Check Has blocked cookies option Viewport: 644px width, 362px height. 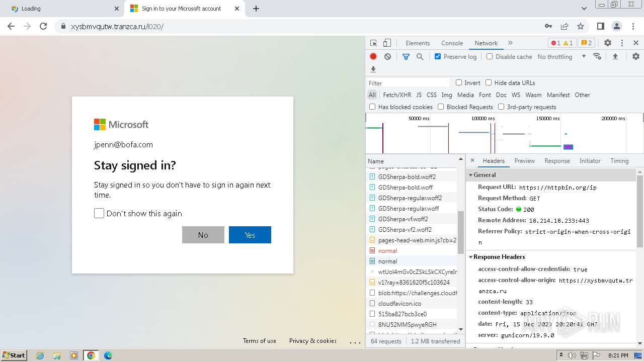point(372,107)
